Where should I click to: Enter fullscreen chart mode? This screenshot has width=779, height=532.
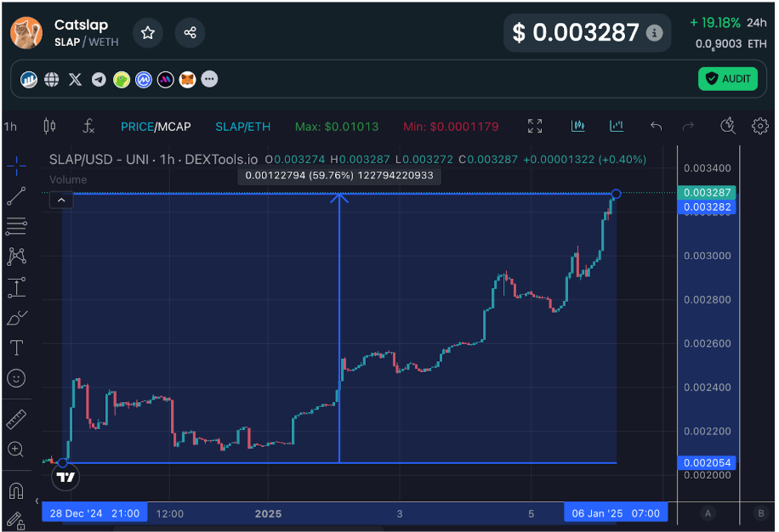tap(535, 126)
